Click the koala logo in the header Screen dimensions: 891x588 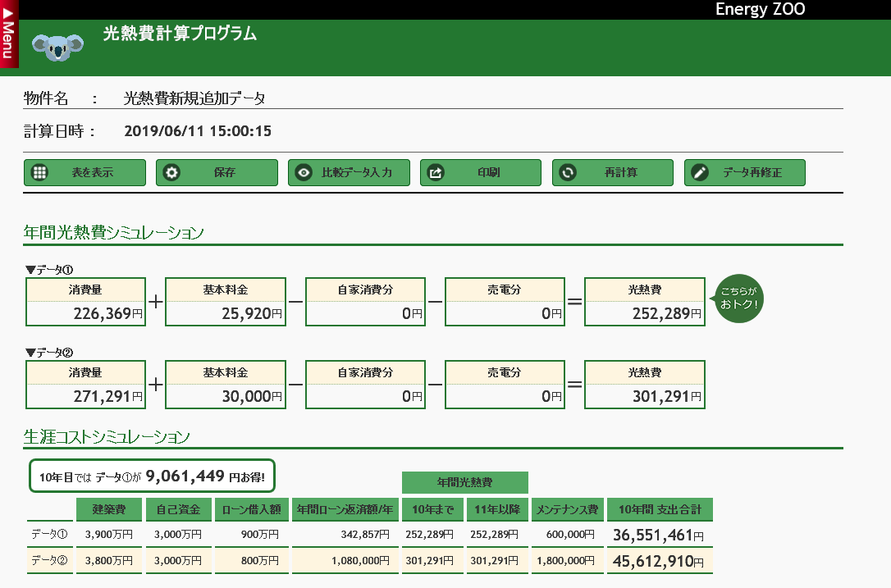coord(57,47)
